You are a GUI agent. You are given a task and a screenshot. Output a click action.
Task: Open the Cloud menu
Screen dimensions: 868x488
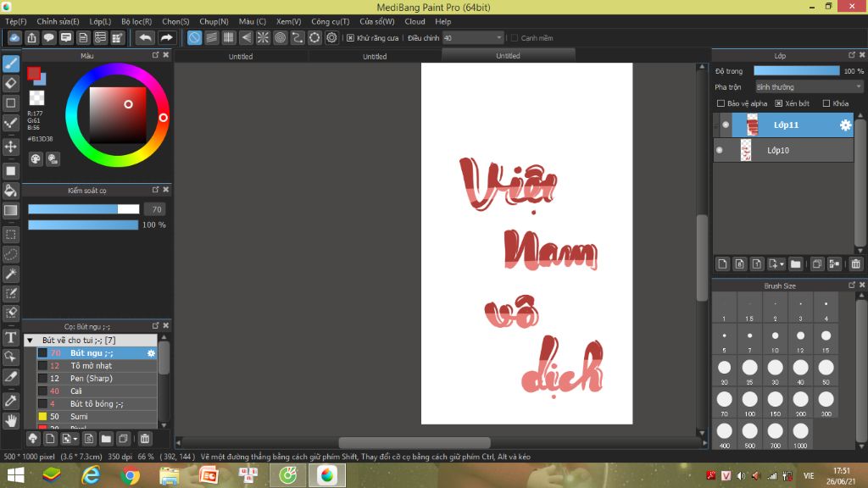click(x=415, y=21)
